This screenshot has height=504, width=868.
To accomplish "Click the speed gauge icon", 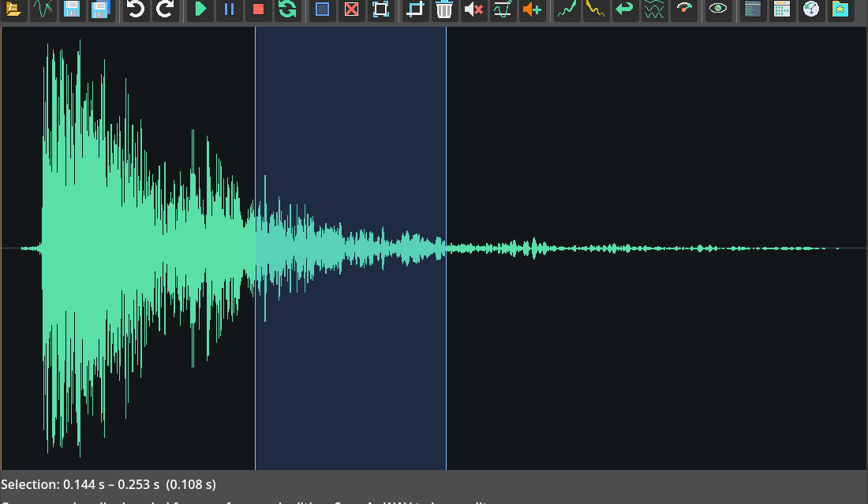I will pyautogui.click(x=683, y=9).
